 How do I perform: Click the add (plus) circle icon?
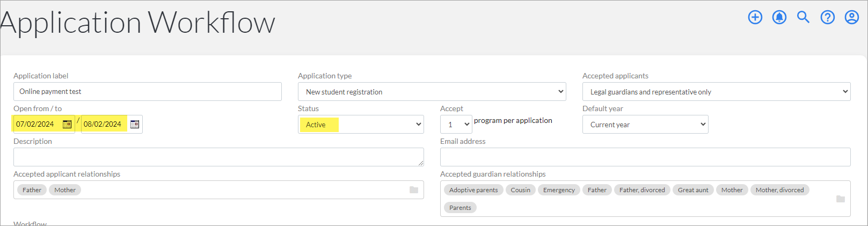[x=755, y=17]
